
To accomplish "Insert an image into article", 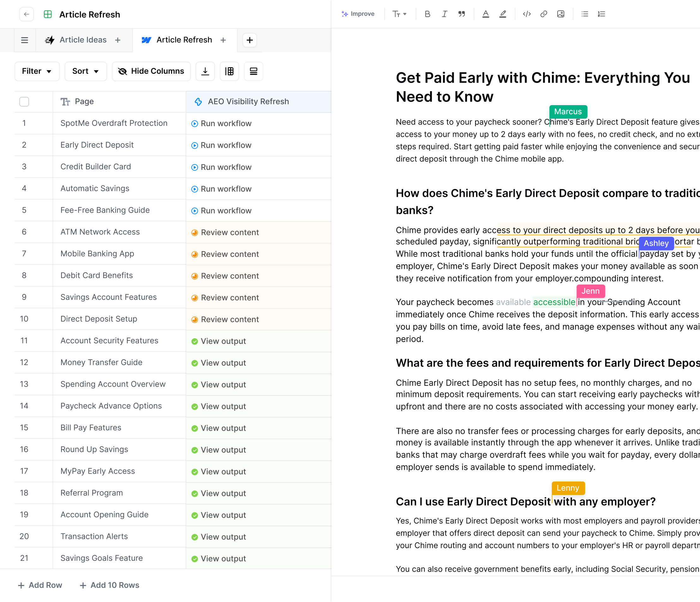I will (x=560, y=14).
